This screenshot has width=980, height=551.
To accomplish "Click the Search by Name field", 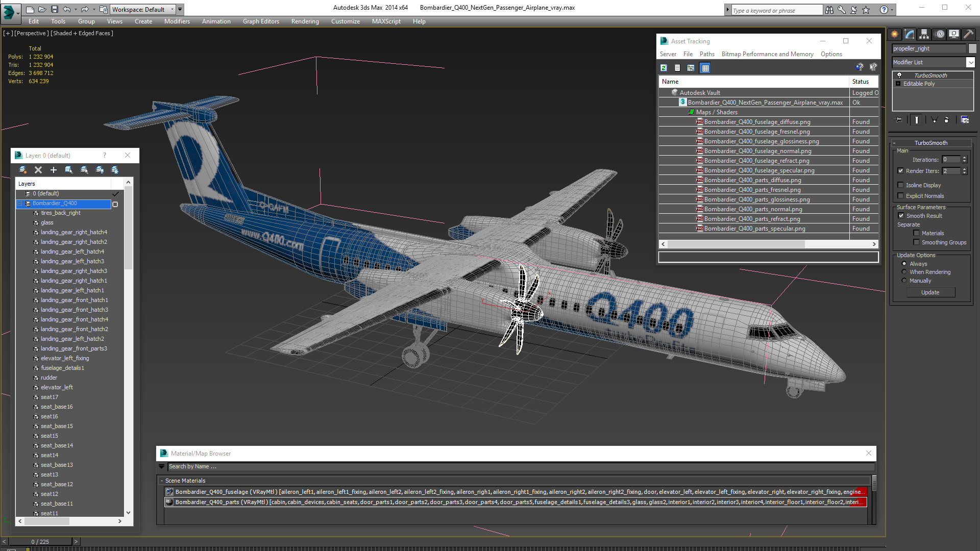I will click(521, 466).
